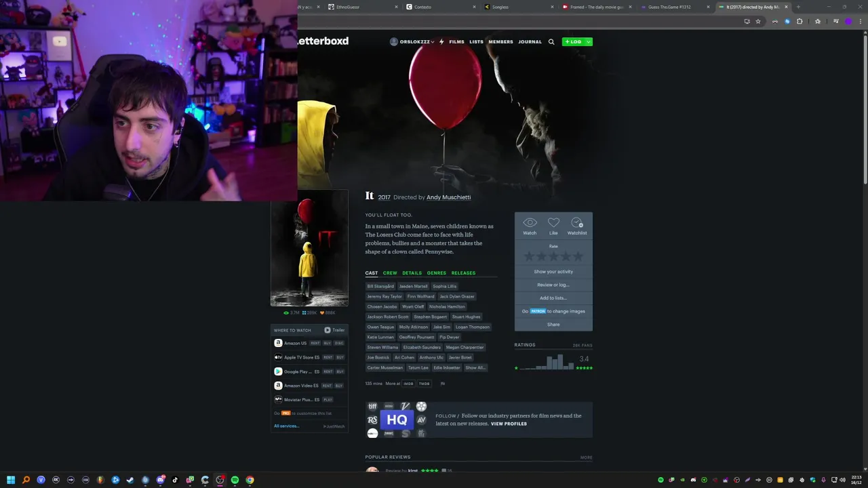Open the LISTS nav menu
This screenshot has height=488, width=868.
476,42
